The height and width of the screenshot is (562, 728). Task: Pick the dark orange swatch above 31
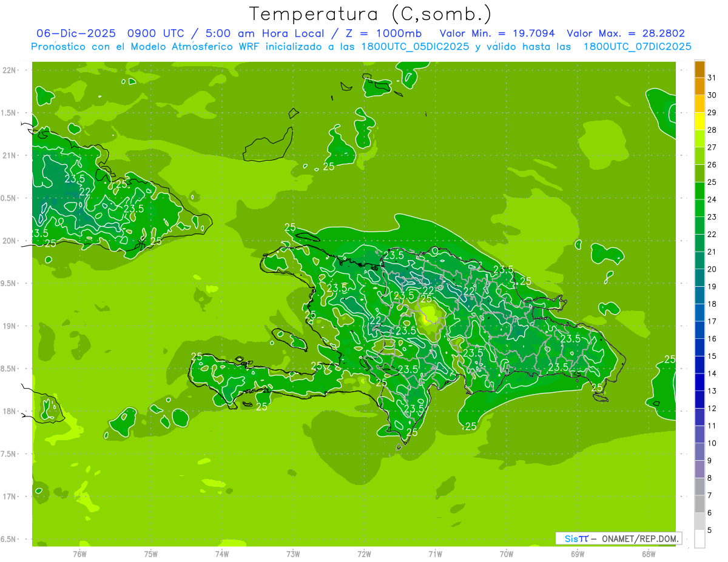pos(699,69)
